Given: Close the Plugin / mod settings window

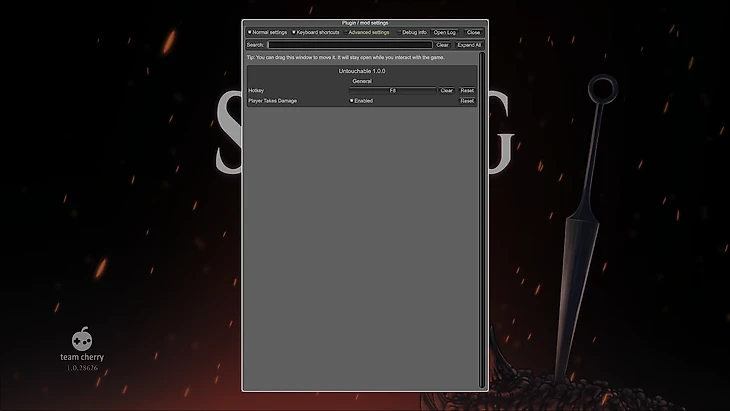Looking at the screenshot, I should click(473, 32).
